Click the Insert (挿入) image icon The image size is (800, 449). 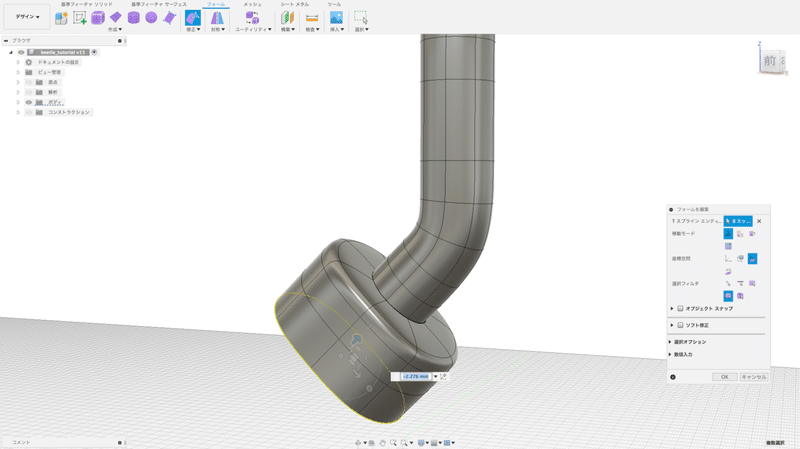(336, 18)
